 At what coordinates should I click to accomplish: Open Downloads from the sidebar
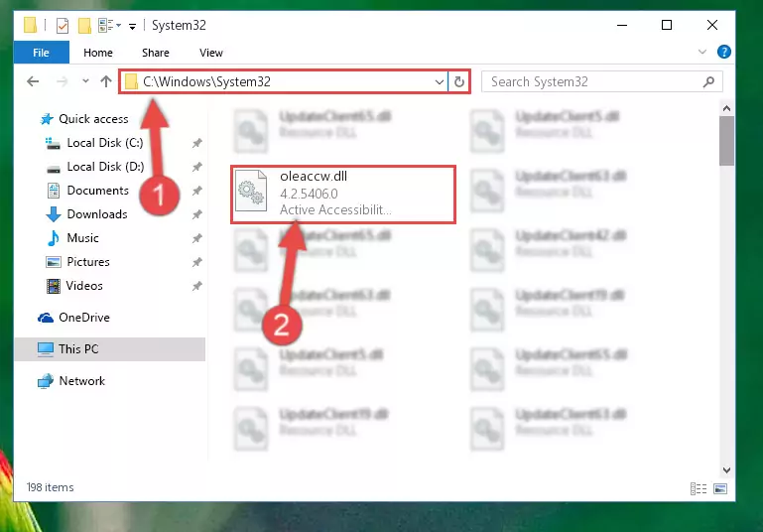[97, 214]
